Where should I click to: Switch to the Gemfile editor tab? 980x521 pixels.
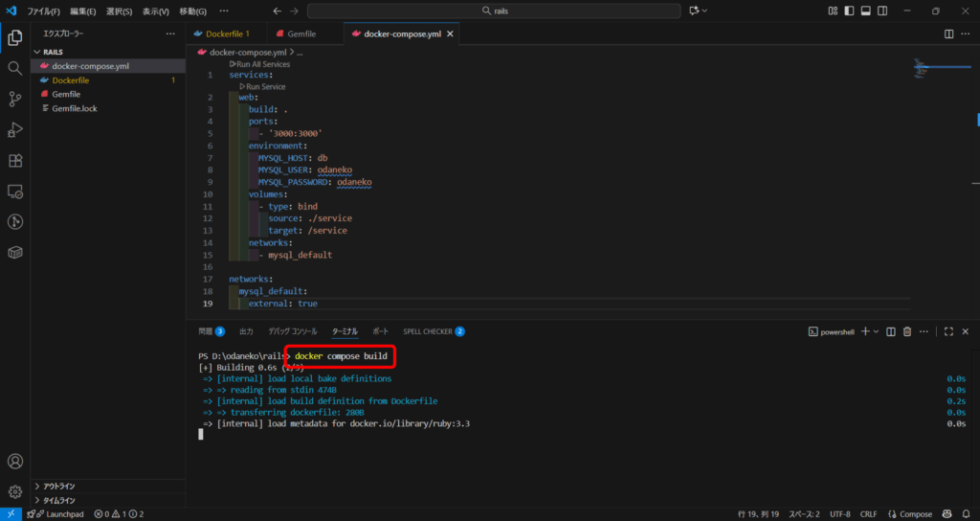pos(297,34)
